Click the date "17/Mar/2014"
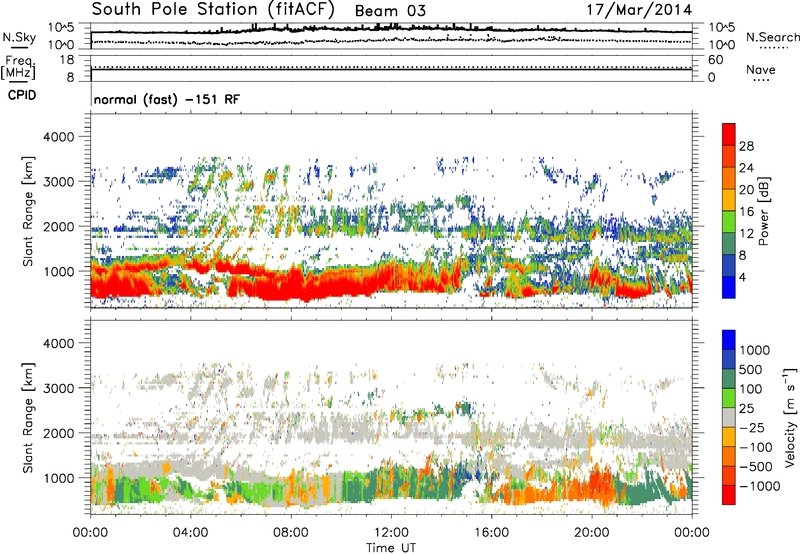The height and width of the screenshot is (554, 800). click(x=639, y=9)
